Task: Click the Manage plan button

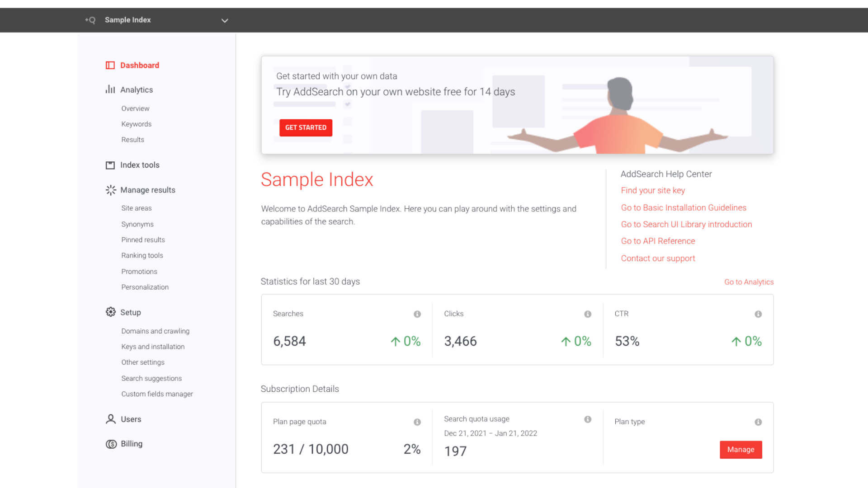Action: [741, 450]
